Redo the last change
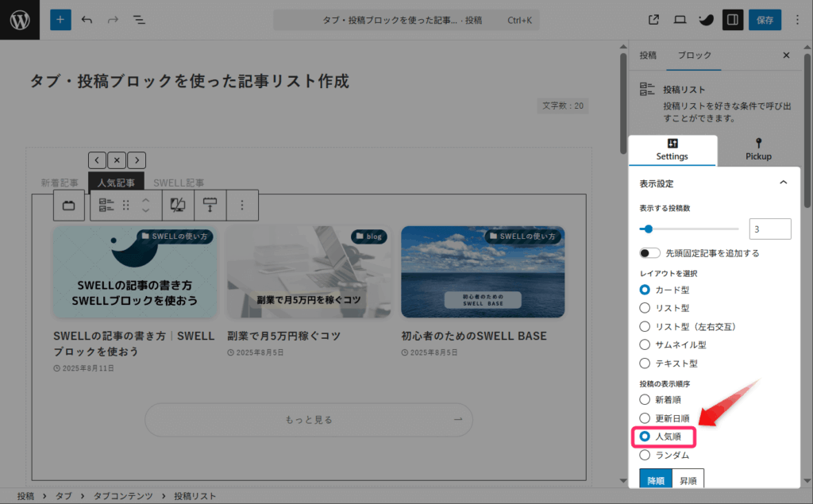 tap(113, 20)
